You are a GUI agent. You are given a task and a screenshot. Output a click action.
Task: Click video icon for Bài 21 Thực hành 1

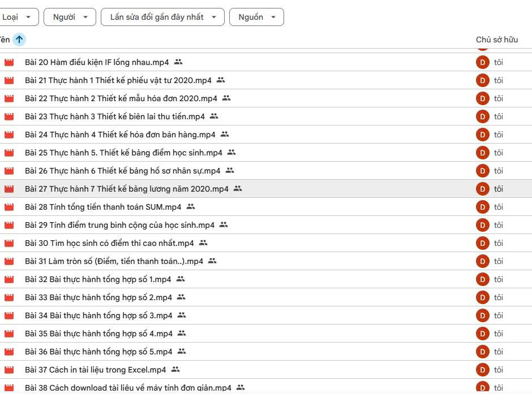point(9,80)
